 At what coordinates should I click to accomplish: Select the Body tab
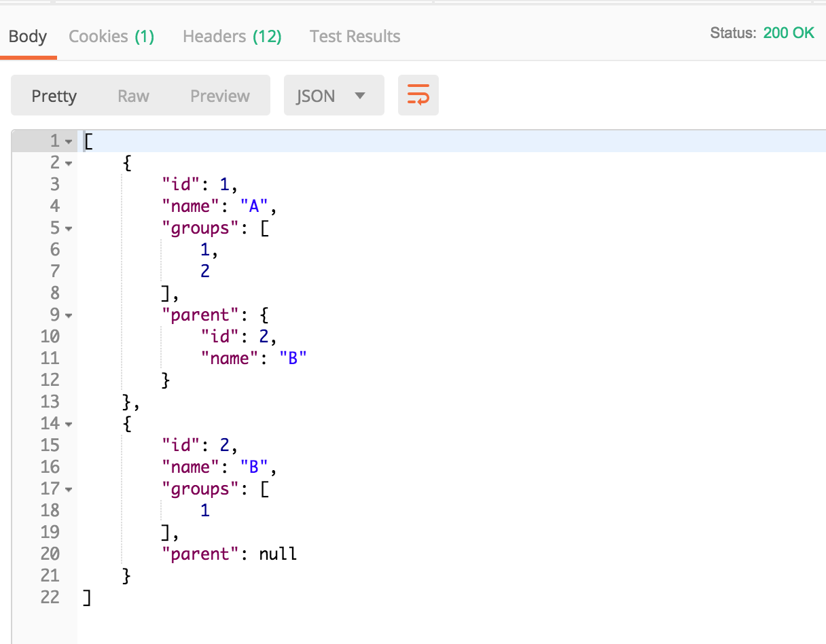click(28, 36)
